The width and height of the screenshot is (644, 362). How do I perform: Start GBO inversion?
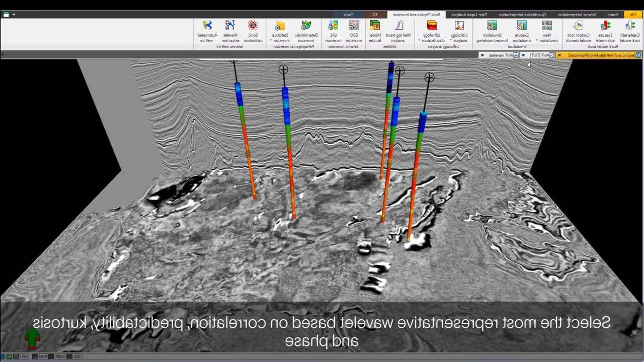tap(354, 31)
